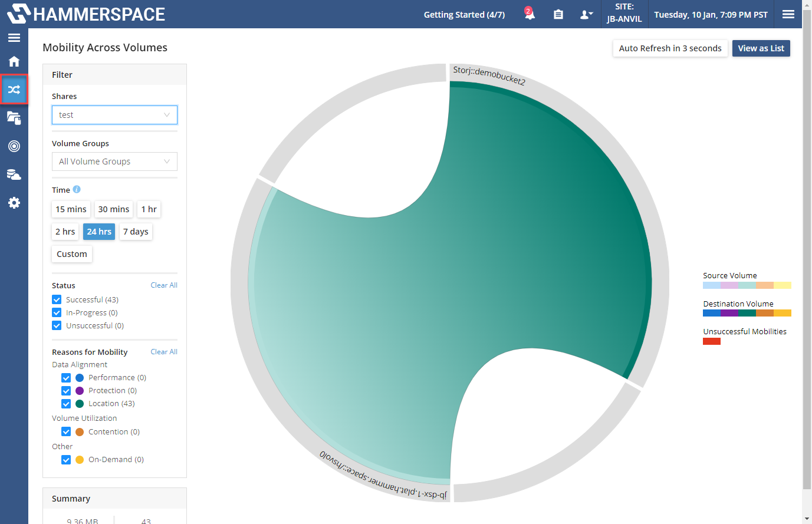This screenshot has width=812, height=524.
Task: Click the Data Alignment group label
Action: [x=80, y=365]
